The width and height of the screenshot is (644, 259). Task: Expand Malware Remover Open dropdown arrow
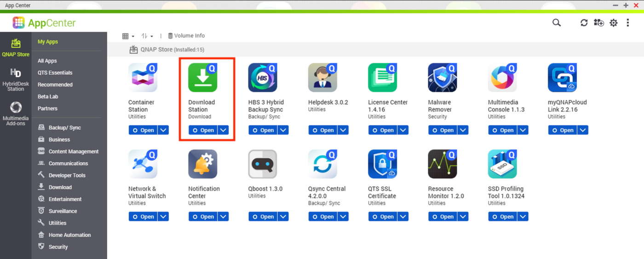click(463, 130)
